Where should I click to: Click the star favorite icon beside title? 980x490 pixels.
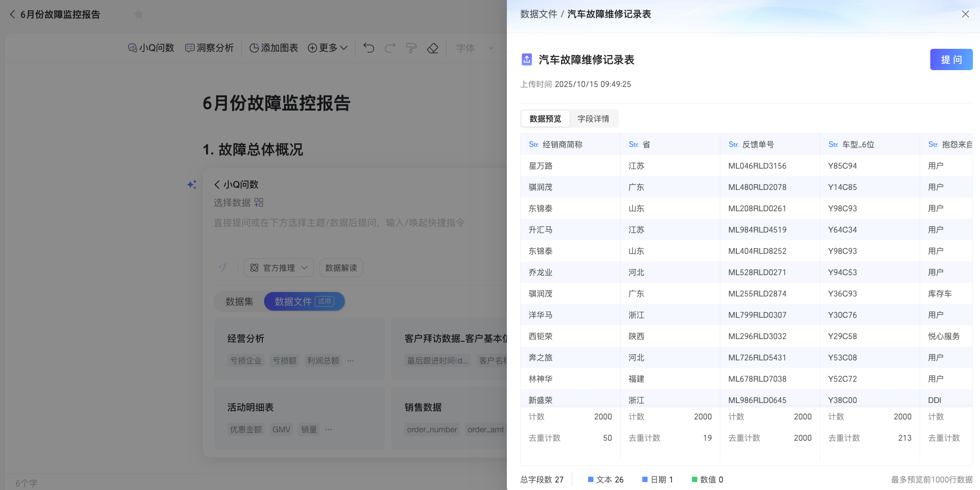pos(139,15)
